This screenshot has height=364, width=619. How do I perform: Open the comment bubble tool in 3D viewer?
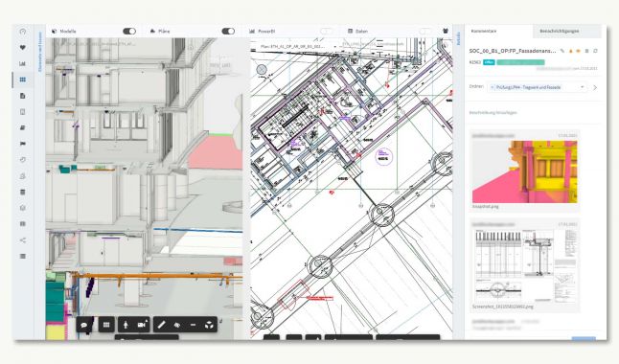click(84, 325)
